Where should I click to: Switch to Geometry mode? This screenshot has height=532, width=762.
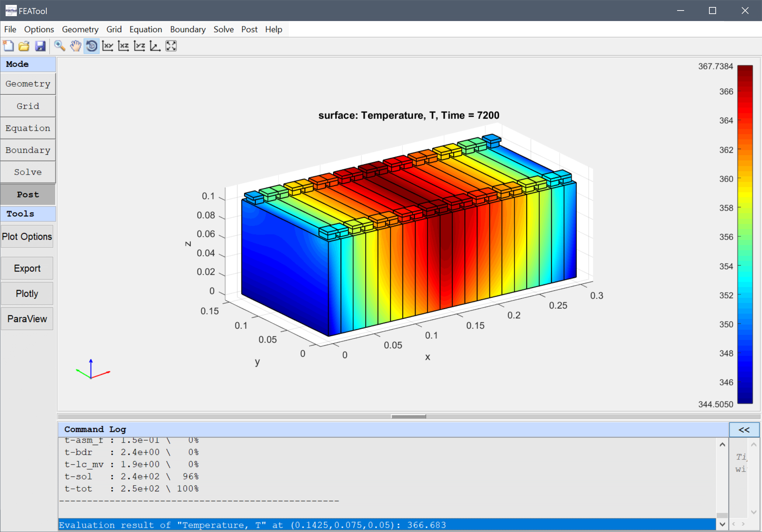[28, 83]
